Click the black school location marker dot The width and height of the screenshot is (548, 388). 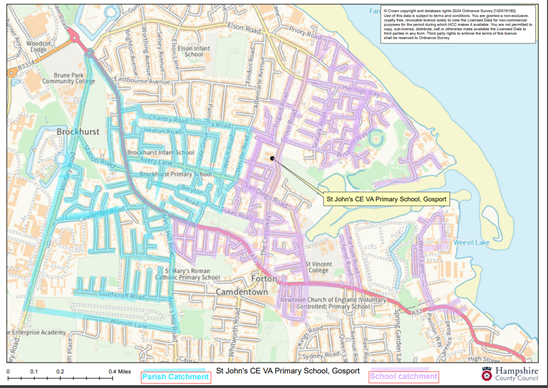272,158
